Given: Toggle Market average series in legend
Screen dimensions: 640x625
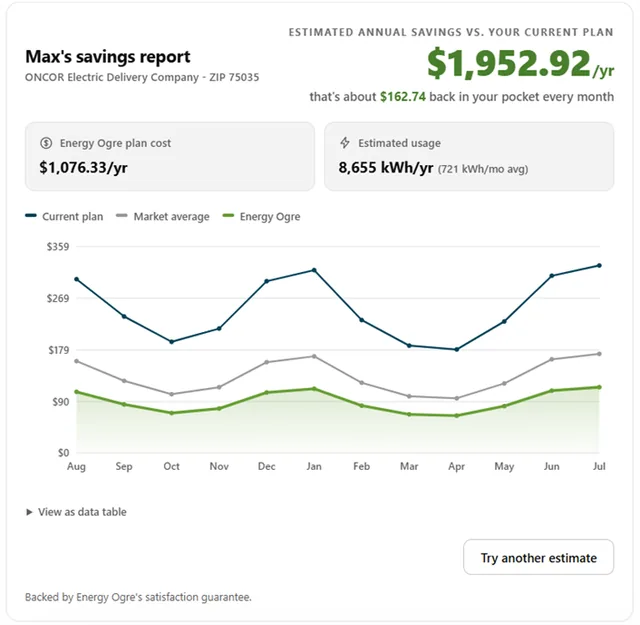Looking at the screenshot, I should coord(162,216).
